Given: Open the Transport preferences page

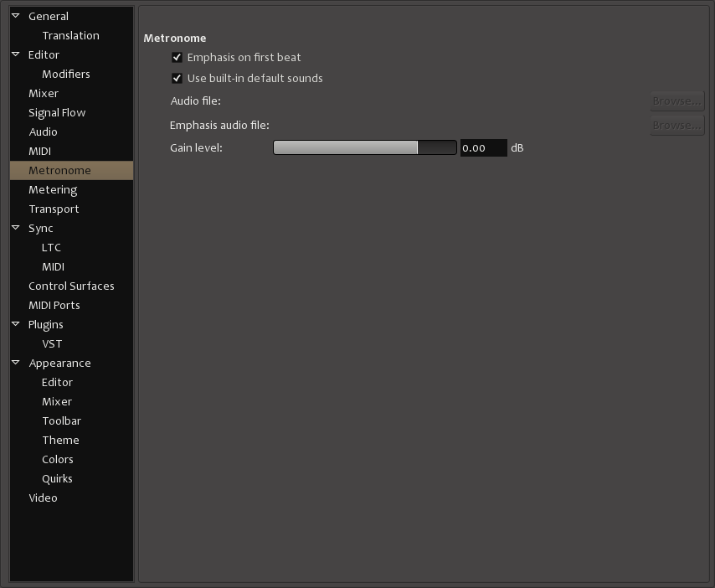Looking at the screenshot, I should coord(54,209).
